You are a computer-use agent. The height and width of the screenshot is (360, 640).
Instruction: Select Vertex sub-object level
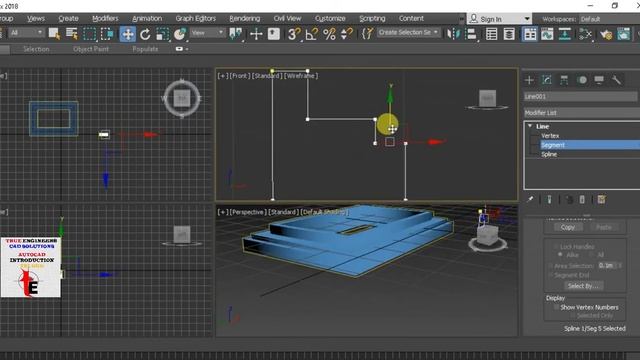tap(550, 136)
